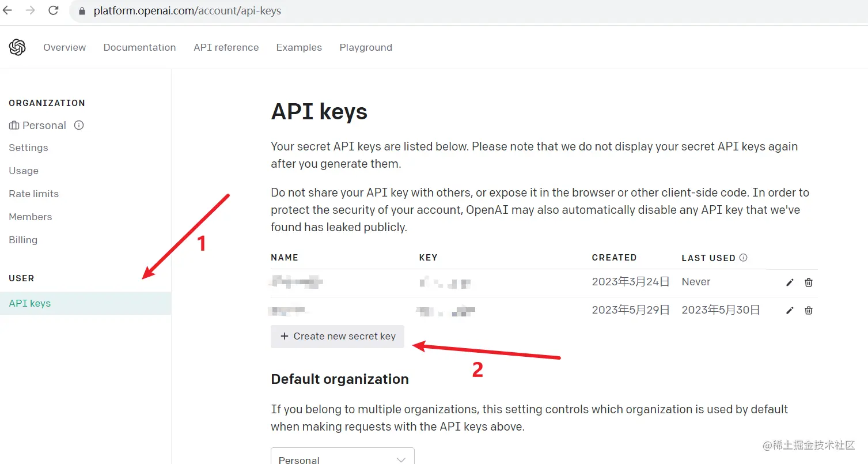The width and height of the screenshot is (868, 464).
Task: Click the CREATED column header
Action: (614, 258)
